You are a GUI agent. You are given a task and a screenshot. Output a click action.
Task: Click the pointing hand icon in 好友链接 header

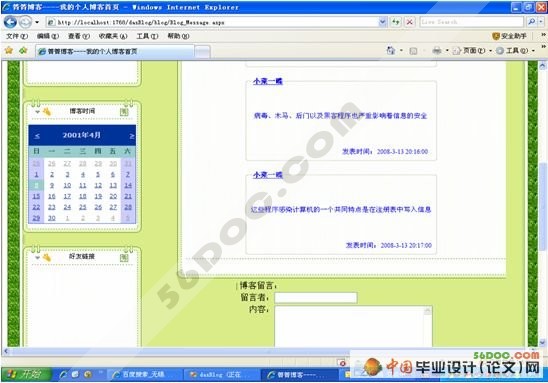47,258
